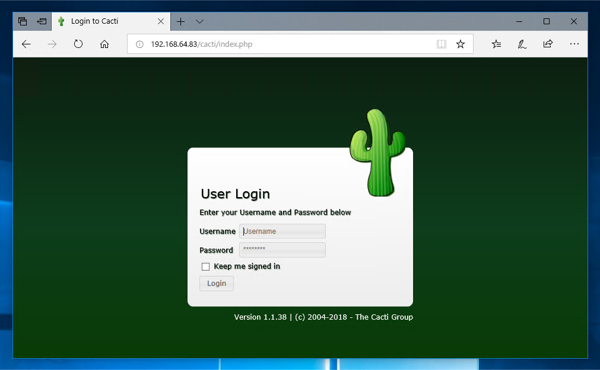Focus the Username input field
600x370 pixels.
point(282,231)
